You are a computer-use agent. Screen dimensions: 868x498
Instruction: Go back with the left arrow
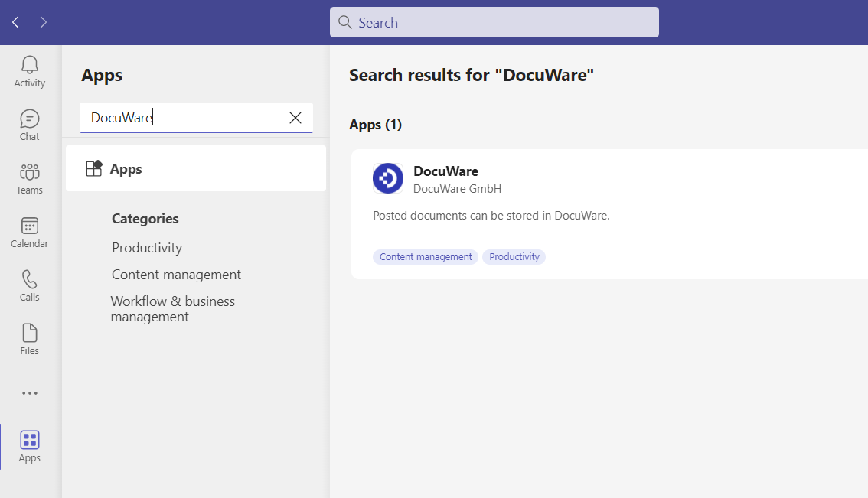[x=15, y=22]
